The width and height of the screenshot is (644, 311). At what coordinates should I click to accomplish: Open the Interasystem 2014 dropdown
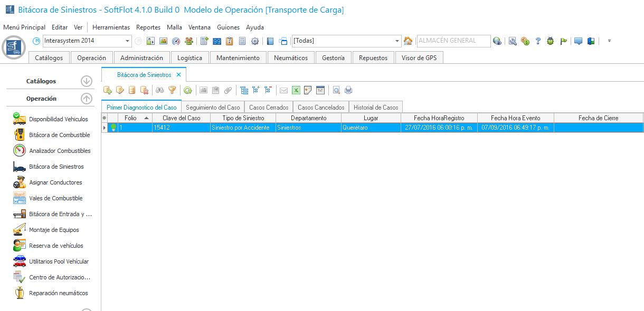128,41
